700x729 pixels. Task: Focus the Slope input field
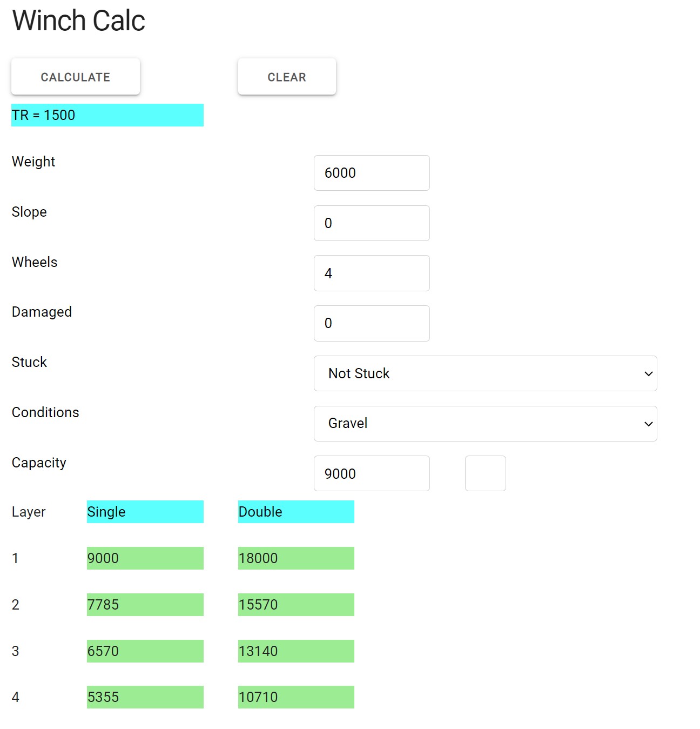372,223
